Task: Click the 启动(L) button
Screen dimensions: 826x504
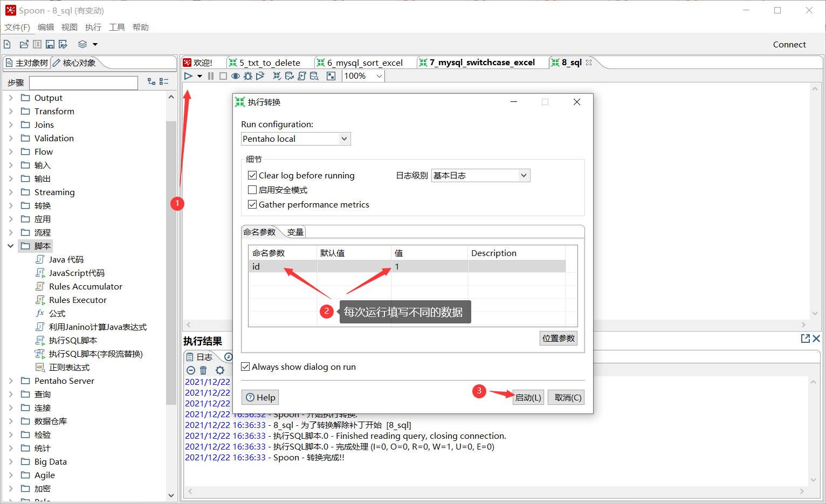Action: (x=528, y=397)
